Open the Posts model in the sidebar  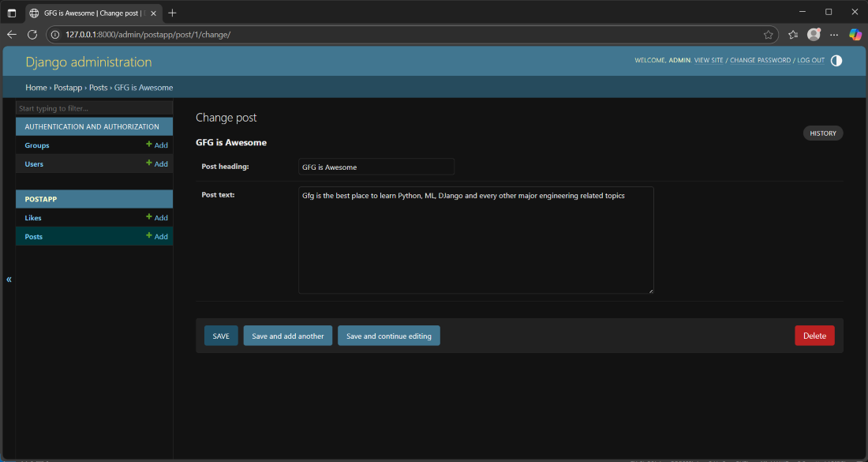[34, 237]
